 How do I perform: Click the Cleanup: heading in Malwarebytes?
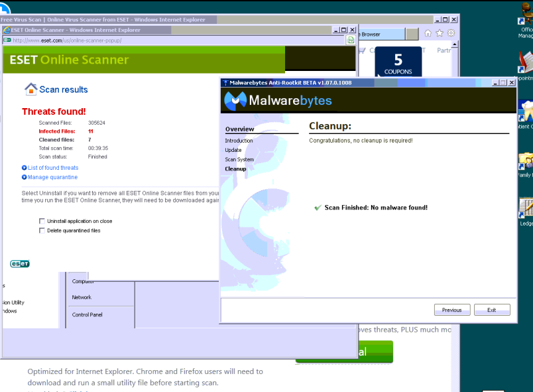coord(330,126)
